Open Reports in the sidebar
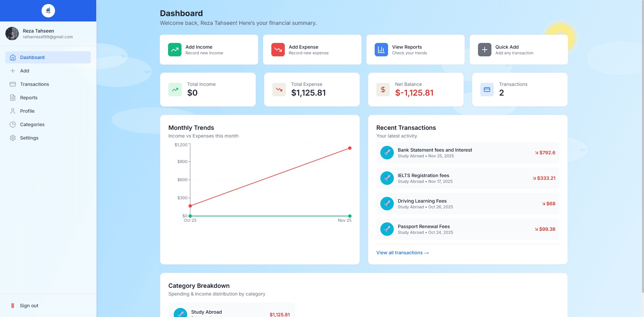644x317 pixels. click(x=48, y=98)
